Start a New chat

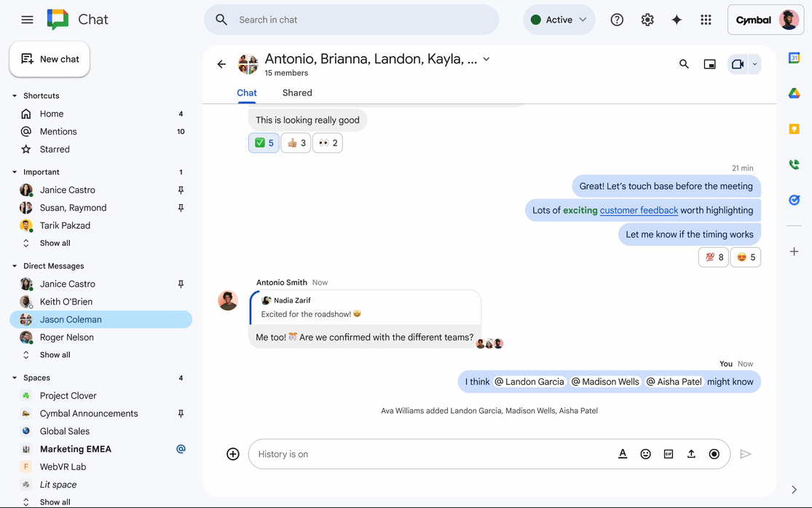pos(50,59)
